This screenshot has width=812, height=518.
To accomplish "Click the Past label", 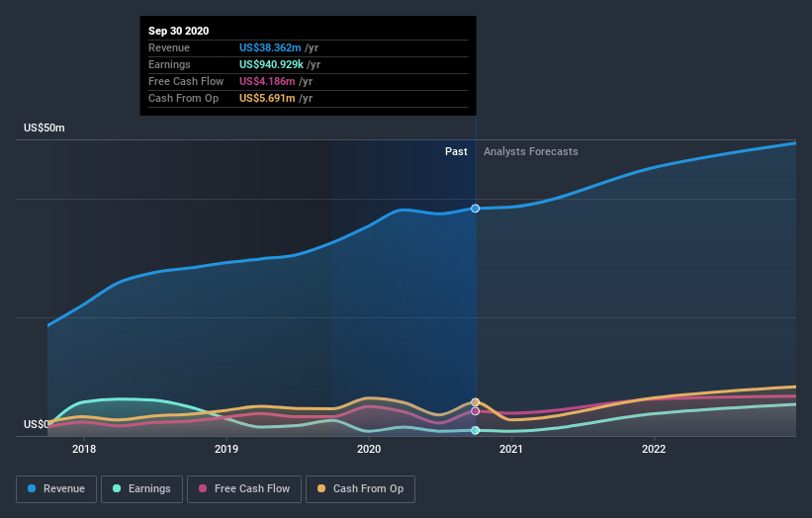I will click(x=456, y=151).
